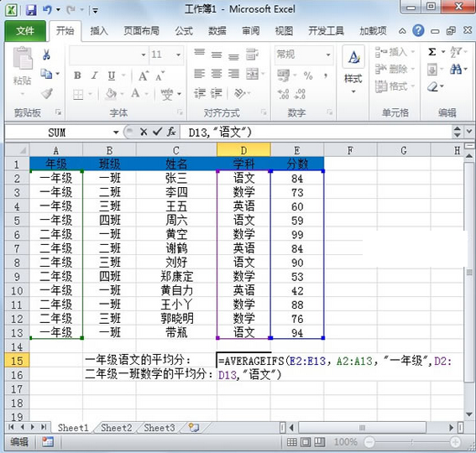Click the macro record icon in status bar
476x453 pixels.
47,442
